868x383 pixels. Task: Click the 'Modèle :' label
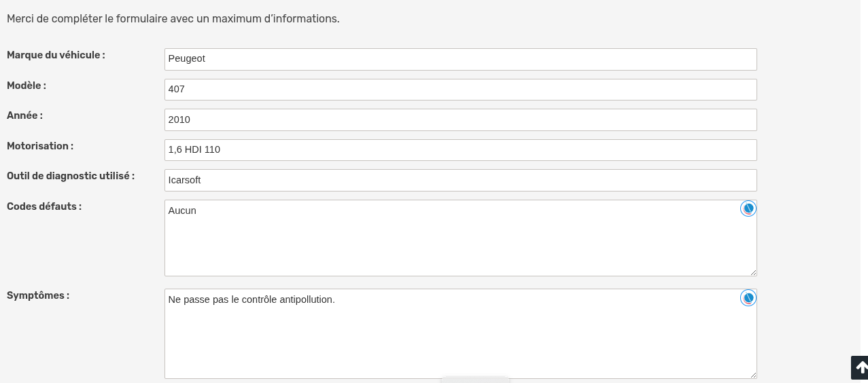27,86
